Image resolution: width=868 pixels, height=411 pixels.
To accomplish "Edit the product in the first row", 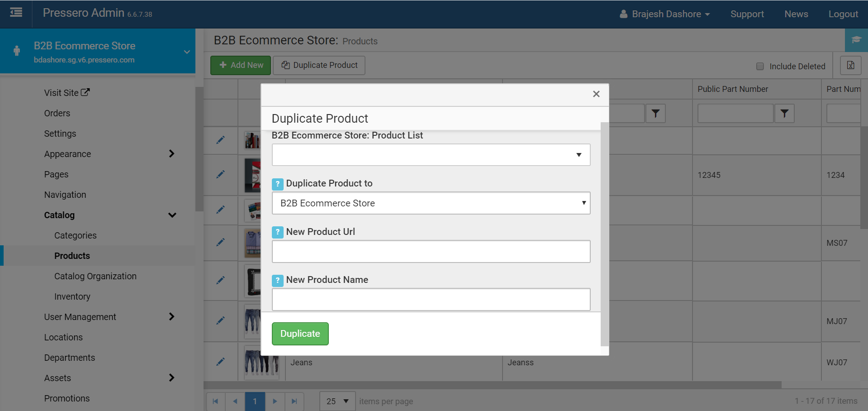I will 220,140.
